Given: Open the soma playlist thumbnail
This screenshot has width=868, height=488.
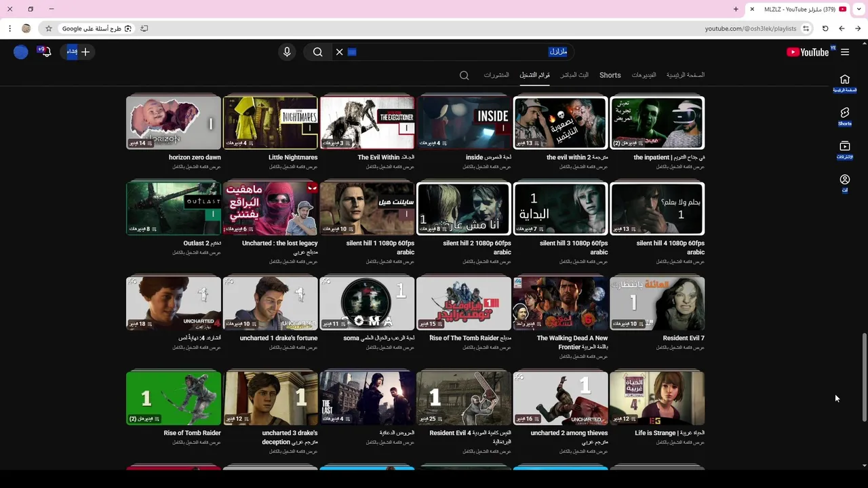Looking at the screenshot, I should [x=368, y=303].
